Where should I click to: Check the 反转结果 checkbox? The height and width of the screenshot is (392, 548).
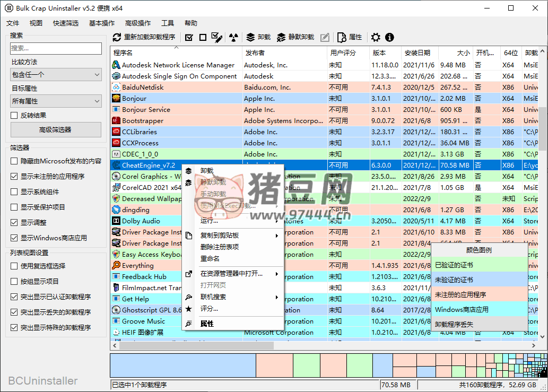click(14, 115)
